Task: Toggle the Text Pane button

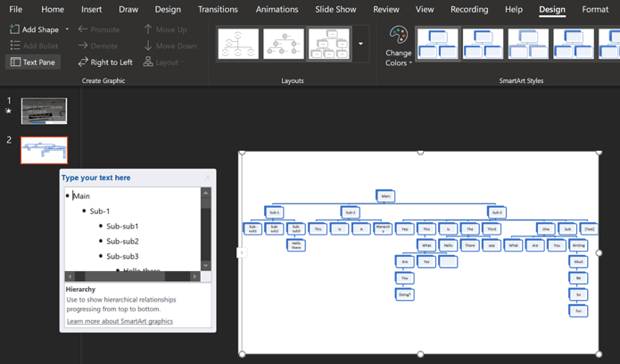Action: tap(33, 62)
